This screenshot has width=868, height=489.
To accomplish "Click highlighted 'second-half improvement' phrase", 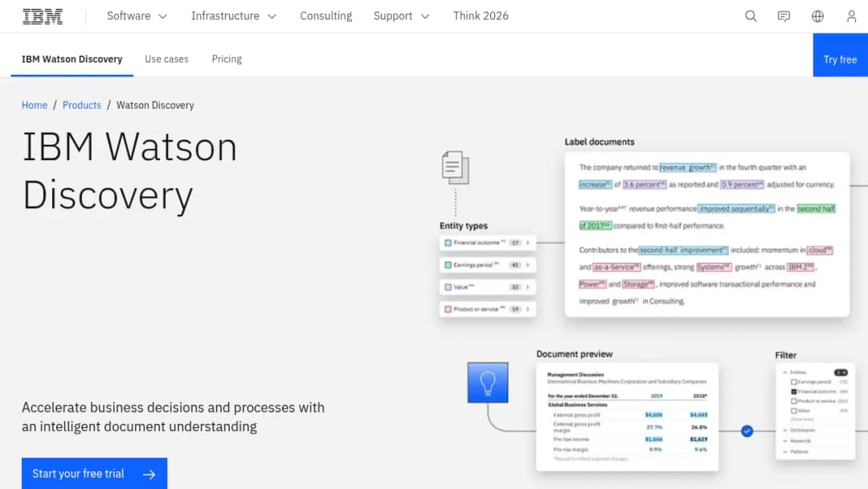I will [x=683, y=250].
